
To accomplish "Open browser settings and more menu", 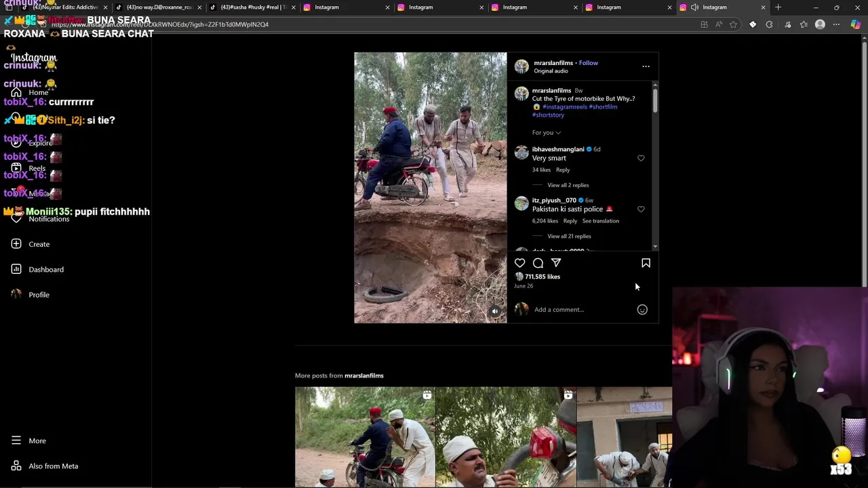I will point(836,24).
